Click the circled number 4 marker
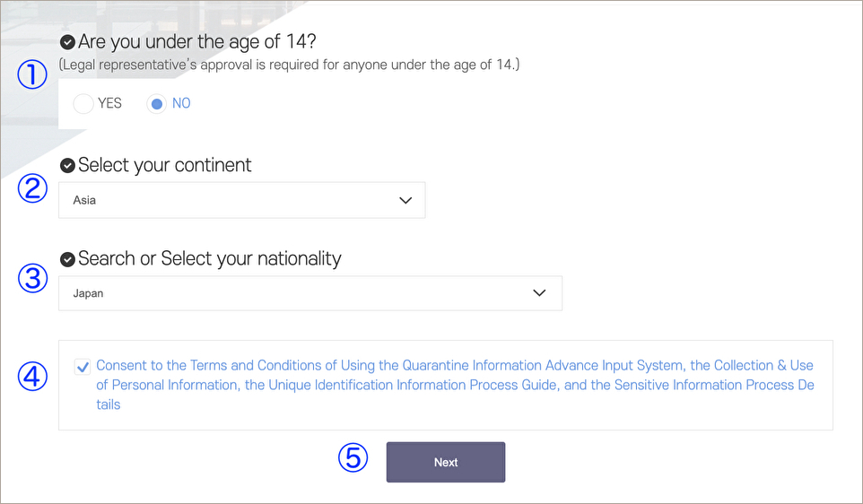Viewport: 863px width, 504px height. tap(32, 377)
